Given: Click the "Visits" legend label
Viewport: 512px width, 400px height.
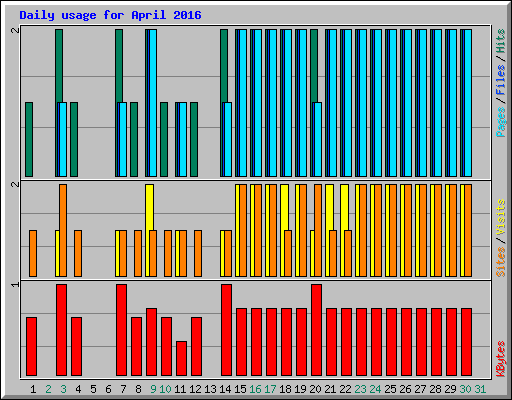Looking at the screenshot, I should [x=501, y=217].
